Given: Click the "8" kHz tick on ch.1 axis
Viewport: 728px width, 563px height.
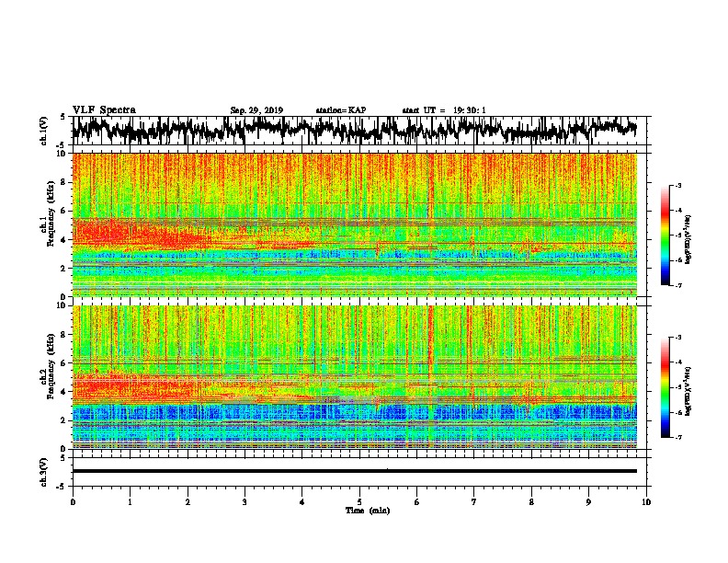Looking at the screenshot, I should pyautogui.click(x=64, y=182).
